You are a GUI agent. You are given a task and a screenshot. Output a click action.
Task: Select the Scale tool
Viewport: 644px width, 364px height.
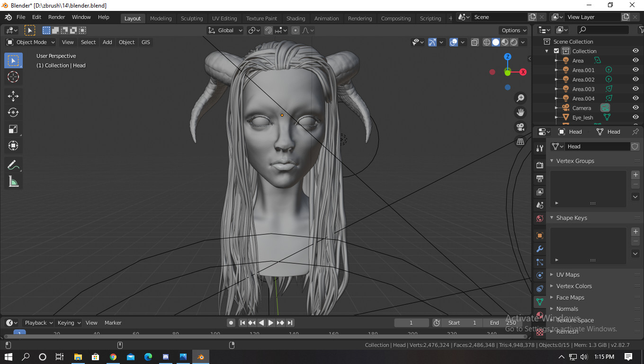point(13,129)
